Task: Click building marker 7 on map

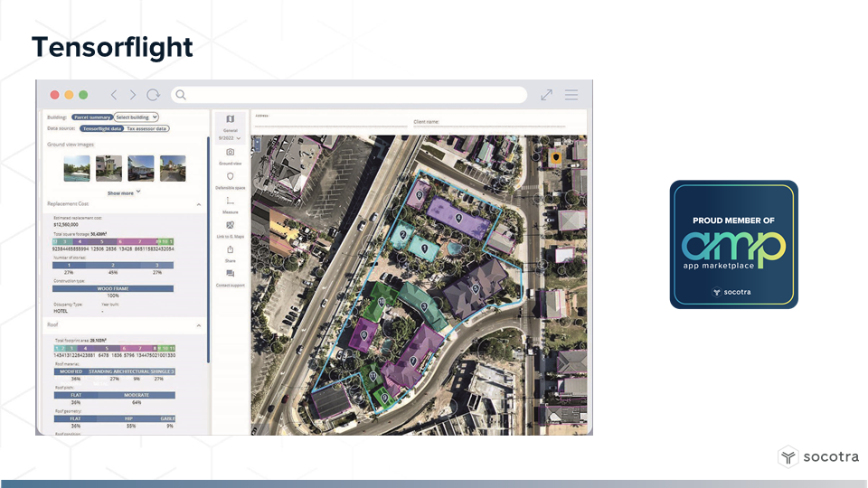Action: 413,361
